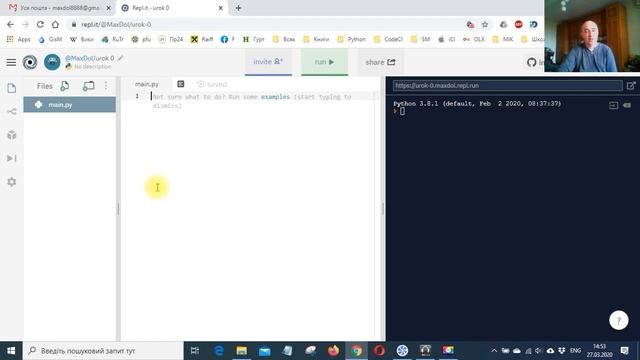640x360 pixels.
Task: Click the Repl.it spiral logo
Action: coord(30,62)
